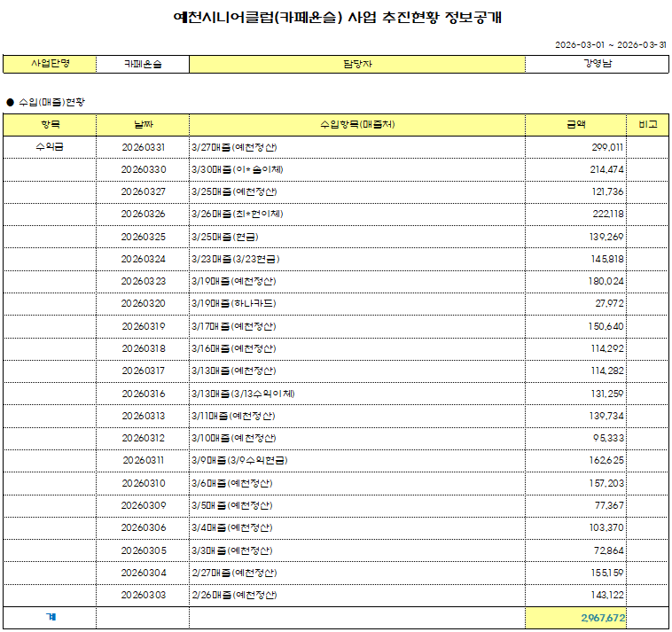Click the 수입항목(매출처) column header
672x632 pixels.
356,125
